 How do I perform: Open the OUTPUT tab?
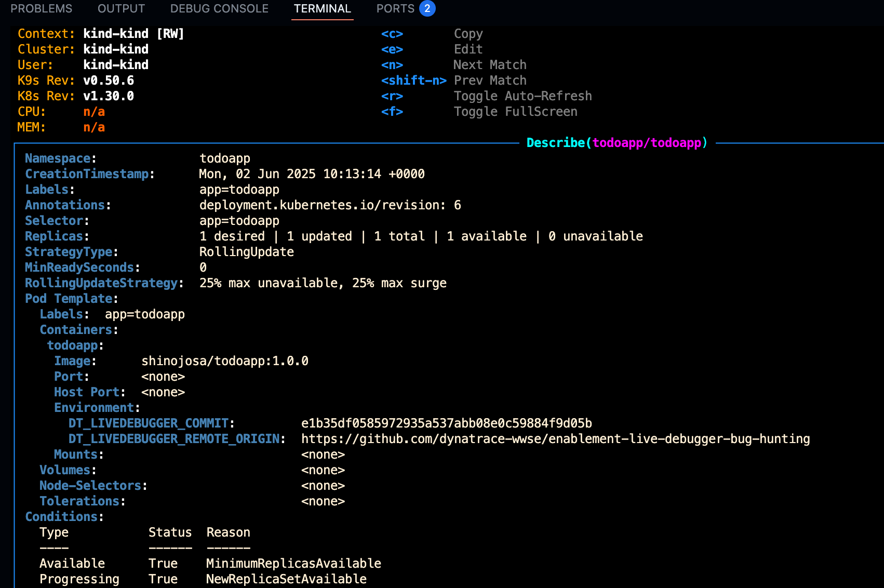point(121,9)
